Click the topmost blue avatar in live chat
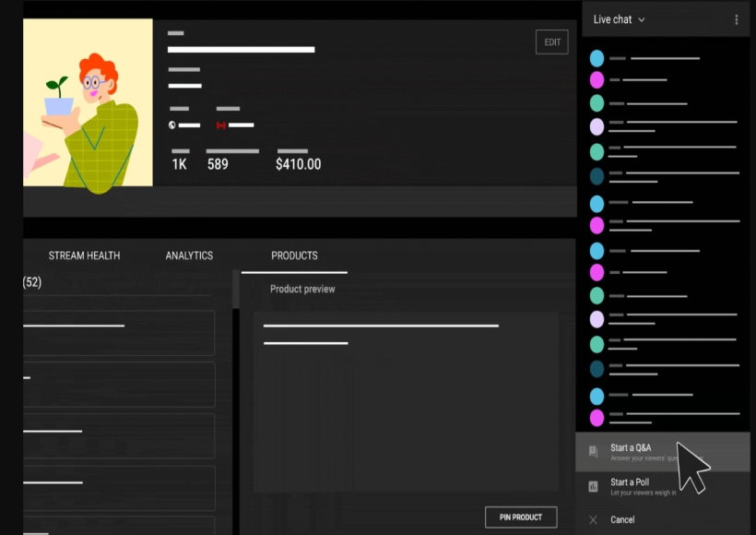 (x=597, y=58)
